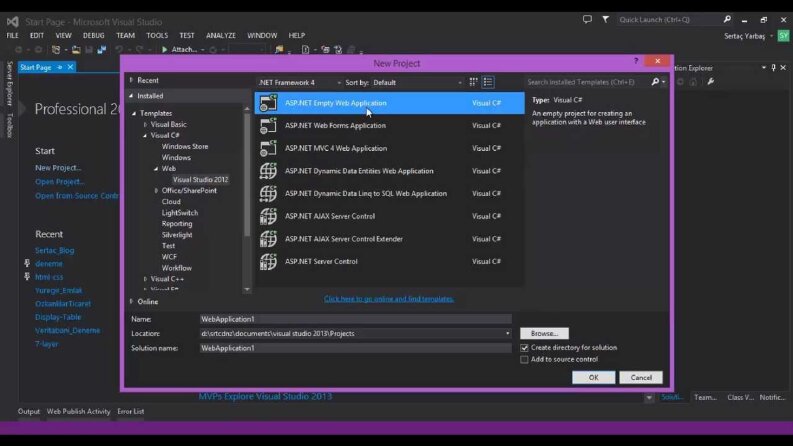
Task: Expand the Visual Basic templates node
Action: [x=145, y=124]
